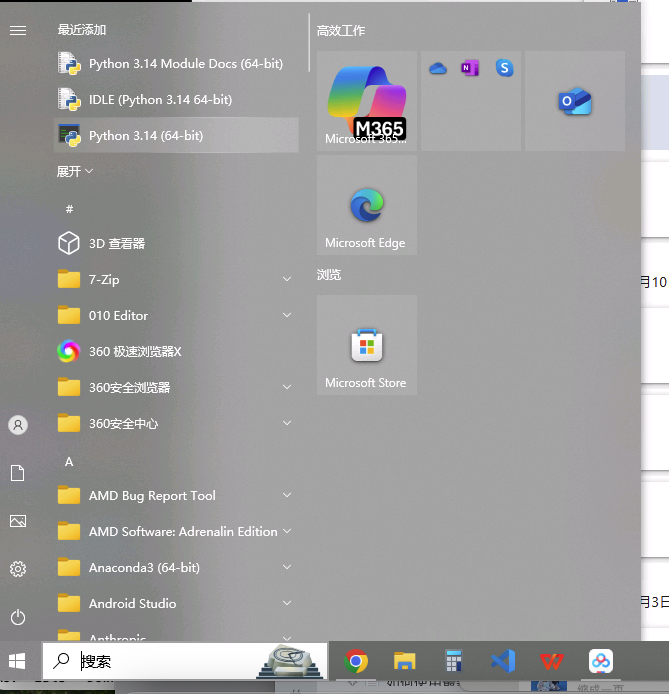This screenshot has width=669, height=694.
Task: Click the AMD Bug Report Tool chevron
Action: (287, 495)
